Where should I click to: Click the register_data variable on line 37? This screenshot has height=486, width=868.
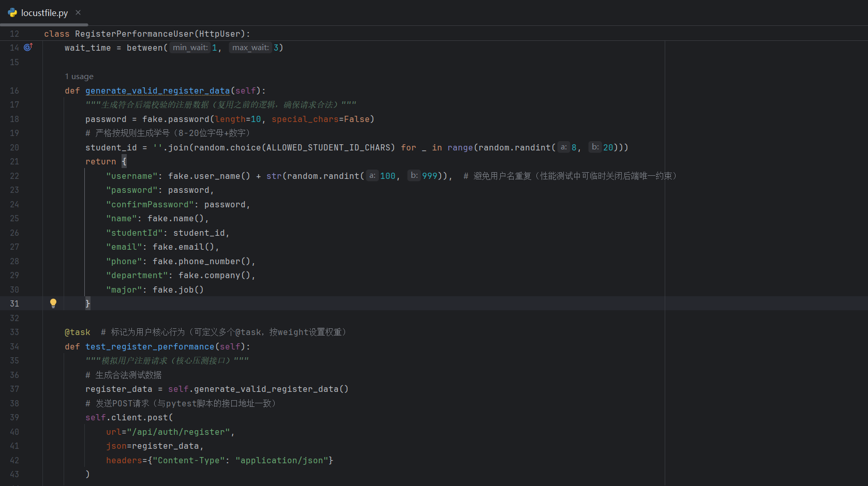pyautogui.click(x=119, y=389)
